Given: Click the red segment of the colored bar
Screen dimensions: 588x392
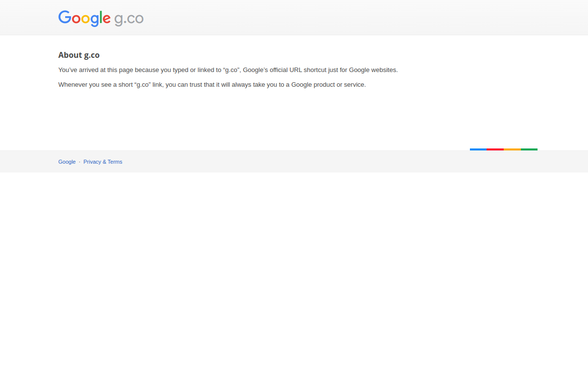Looking at the screenshot, I should pyautogui.click(x=495, y=149).
